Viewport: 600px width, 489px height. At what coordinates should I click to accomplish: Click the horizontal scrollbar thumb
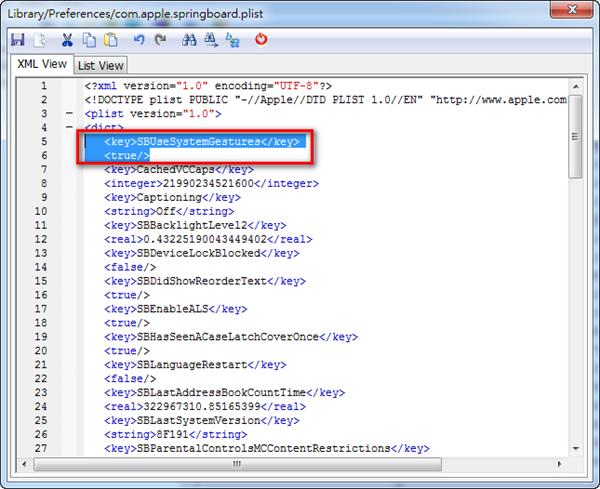[237, 464]
